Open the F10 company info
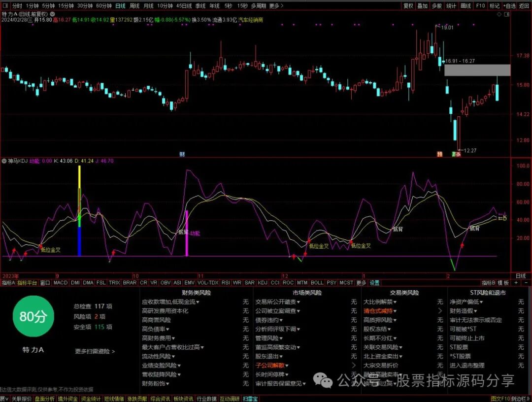The width and height of the screenshot is (532, 402). pos(480,6)
